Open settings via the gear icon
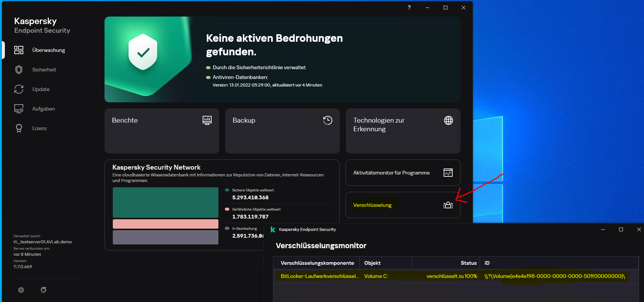644x302 pixels. click(21, 290)
